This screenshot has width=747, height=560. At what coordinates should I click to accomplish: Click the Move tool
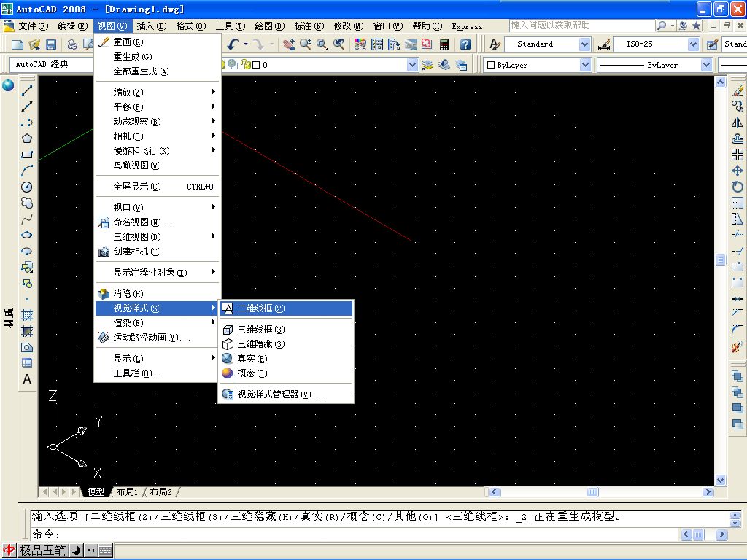738,171
